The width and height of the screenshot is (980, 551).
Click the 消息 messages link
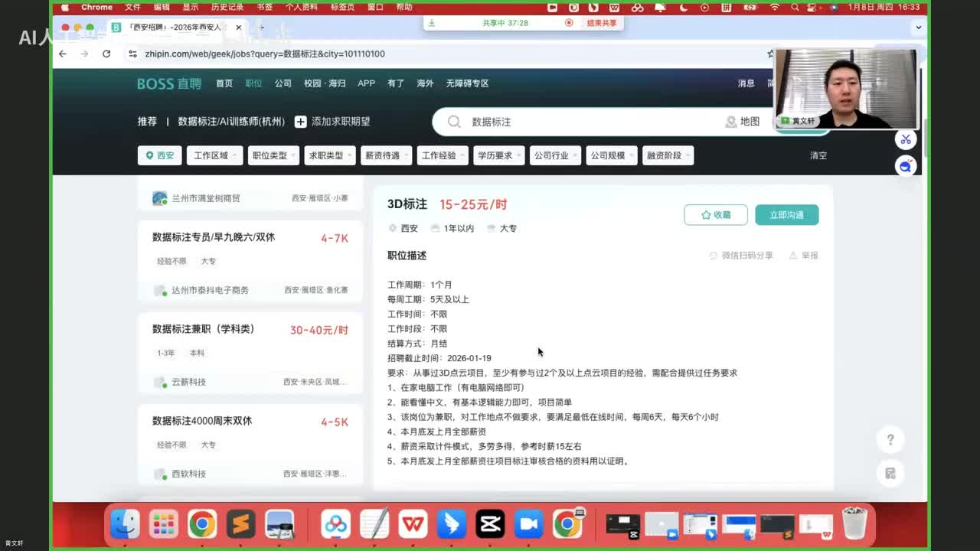746,83
